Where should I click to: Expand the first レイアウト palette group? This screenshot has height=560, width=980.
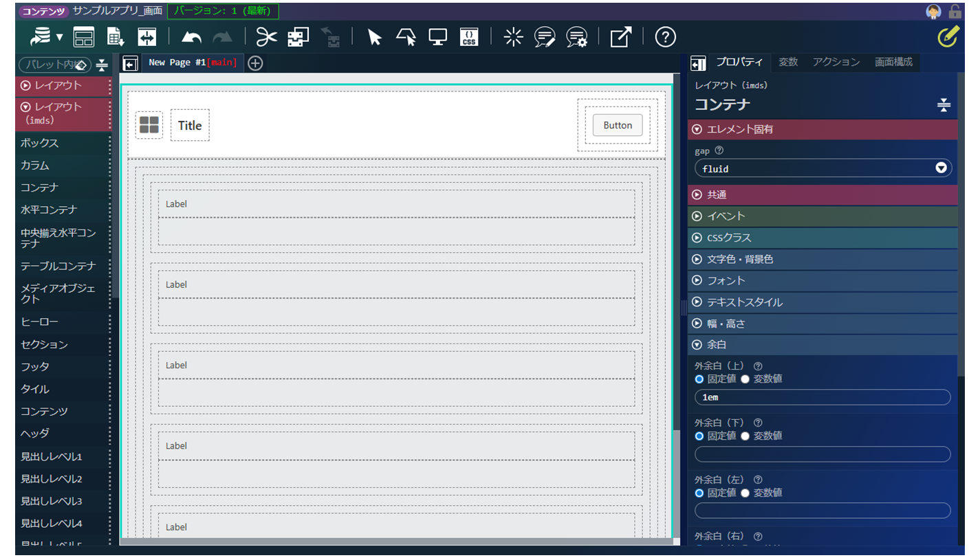click(x=63, y=86)
